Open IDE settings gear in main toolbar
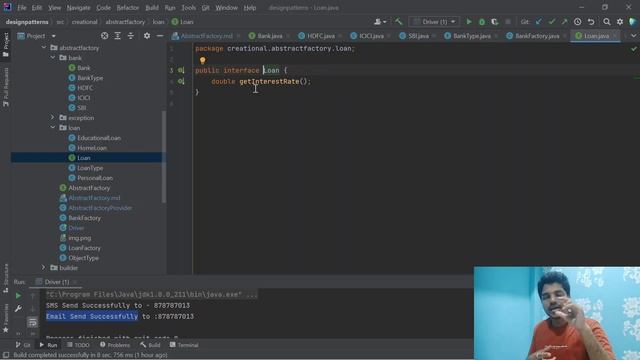 click(x=620, y=22)
